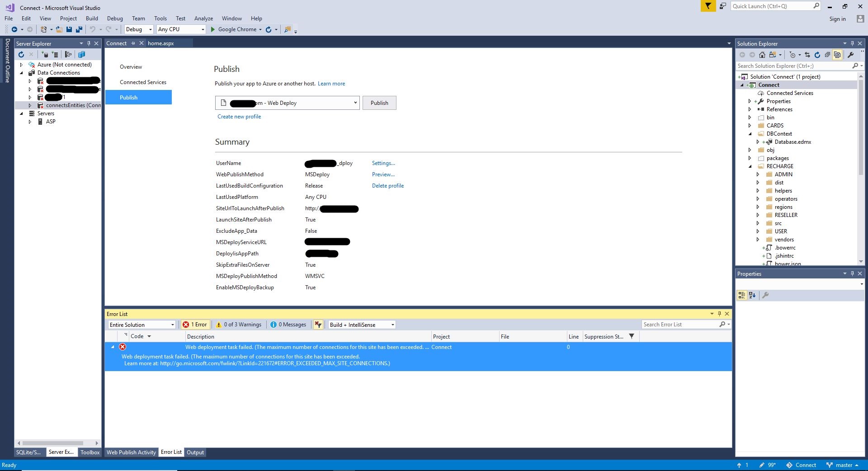868x471 pixels.
Task: Open the publish profile Web Deploy dropdown
Action: pos(288,103)
